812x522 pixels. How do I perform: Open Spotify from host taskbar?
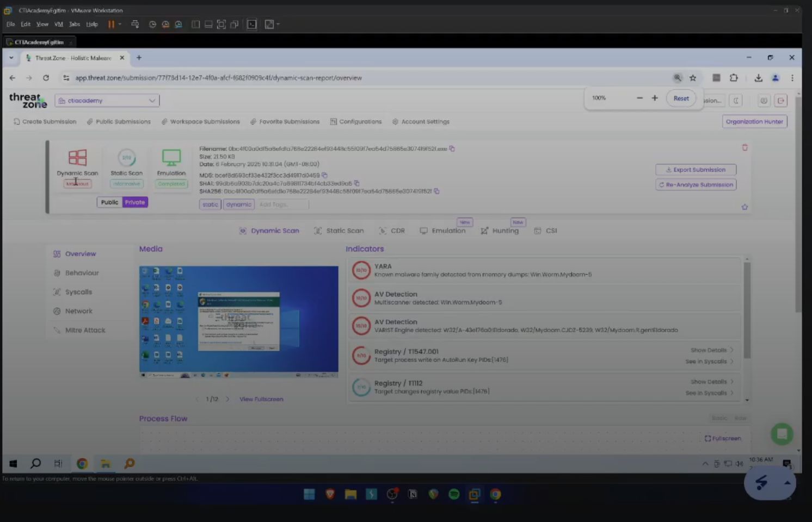click(x=454, y=494)
